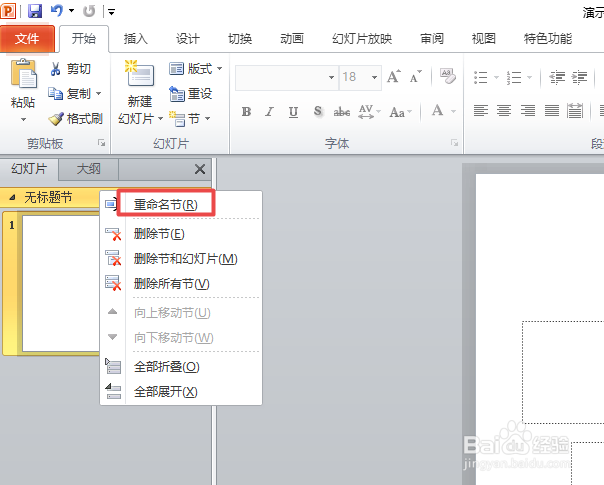Collapse the 无标题节 section triangle
The width and height of the screenshot is (604, 485).
coord(12,198)
